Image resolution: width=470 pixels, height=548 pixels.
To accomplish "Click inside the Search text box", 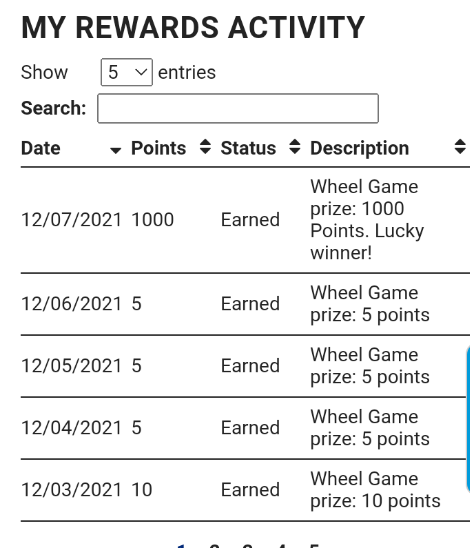I will click(x=238, y=108).
